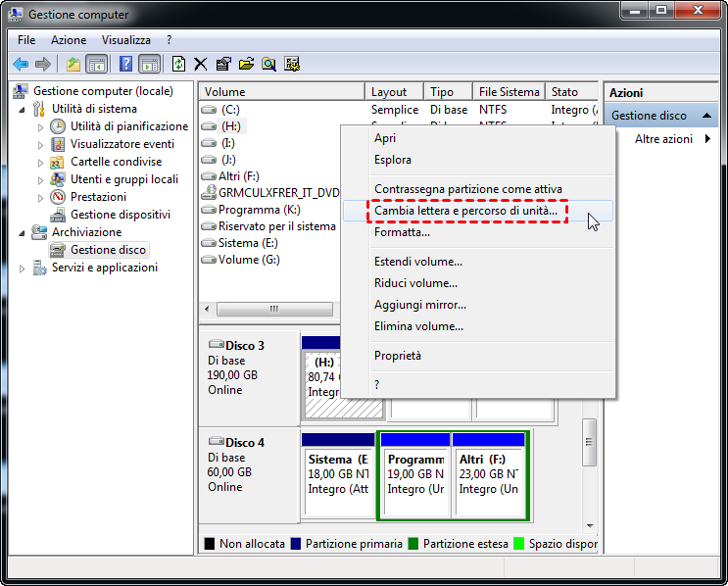Image resolution: width=728 pixels, height=586 pixels.
Task: Select the Altri (F:) partition block
Action: (x=489, y=474)
